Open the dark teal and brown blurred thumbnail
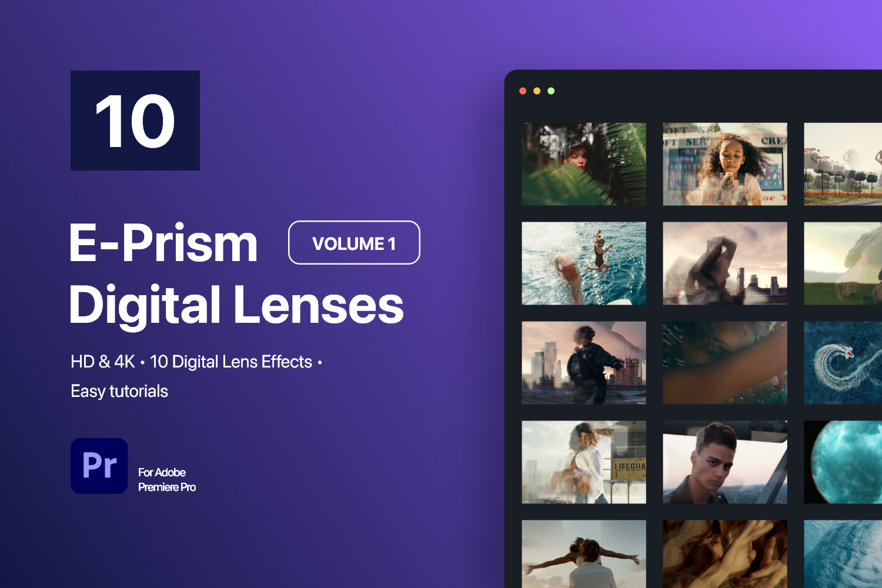Image resolution: width=882 pixels, height=588 pixels. (x=725, y=363)
